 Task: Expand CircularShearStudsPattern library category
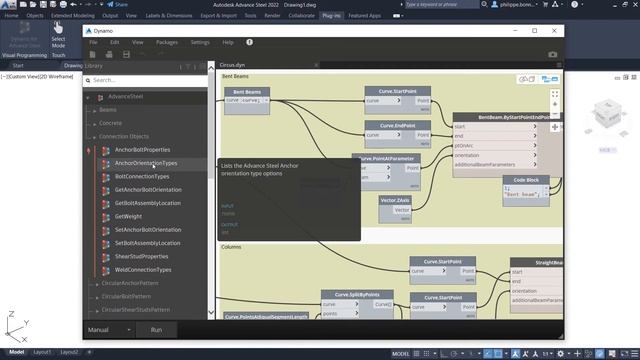[x=97, y=311]
